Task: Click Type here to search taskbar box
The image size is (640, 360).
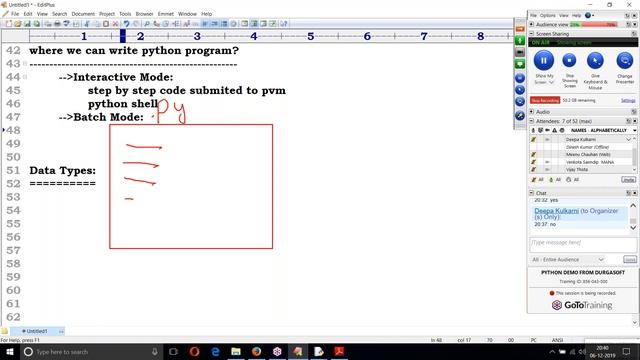Action: coord(91,351)
